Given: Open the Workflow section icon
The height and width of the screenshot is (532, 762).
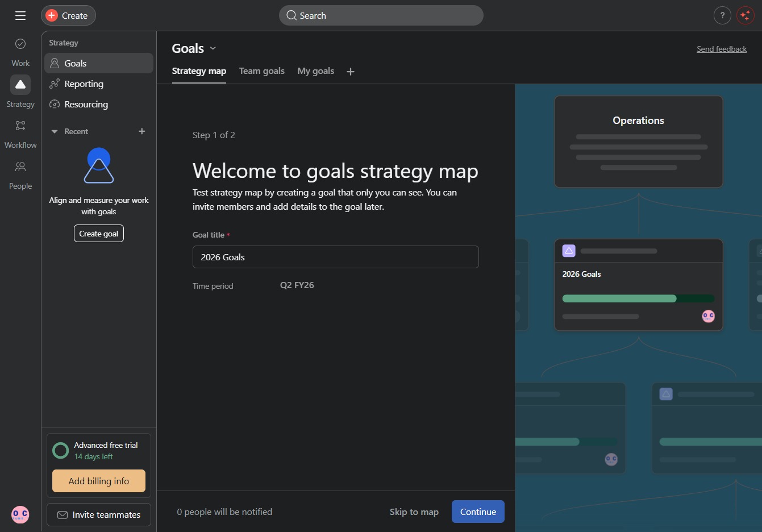Looking at the screenshot, I should pos(20,126).
